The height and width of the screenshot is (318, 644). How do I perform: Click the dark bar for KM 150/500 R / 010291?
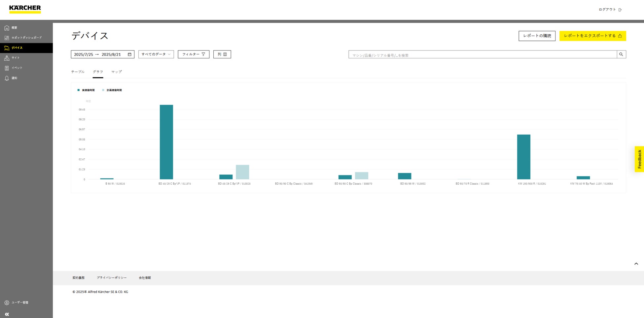point(524,157)
